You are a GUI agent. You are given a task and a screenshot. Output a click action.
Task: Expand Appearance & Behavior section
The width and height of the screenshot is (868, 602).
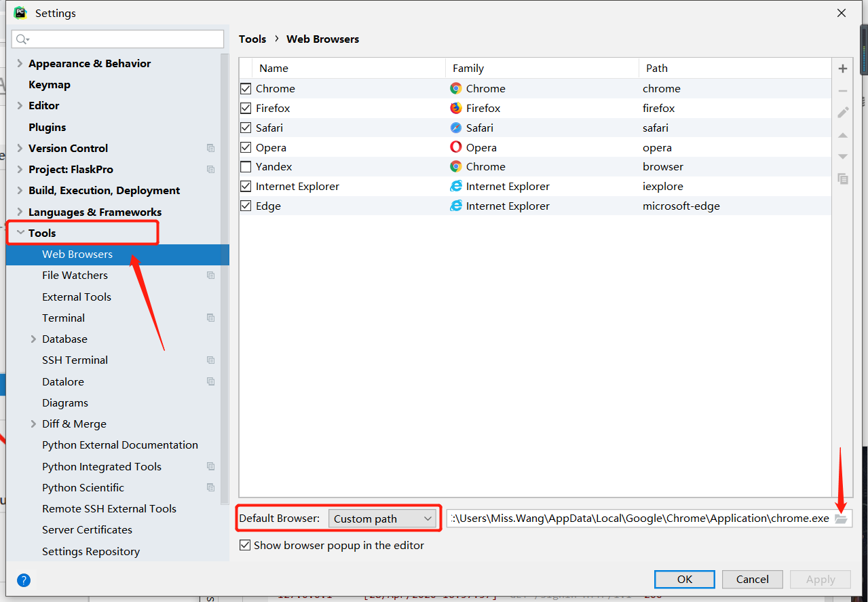[20, 63]
